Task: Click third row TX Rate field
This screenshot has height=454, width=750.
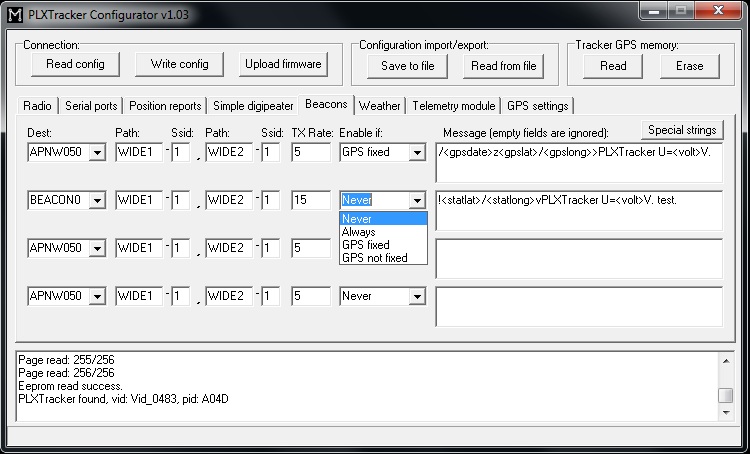Action: 311,248
